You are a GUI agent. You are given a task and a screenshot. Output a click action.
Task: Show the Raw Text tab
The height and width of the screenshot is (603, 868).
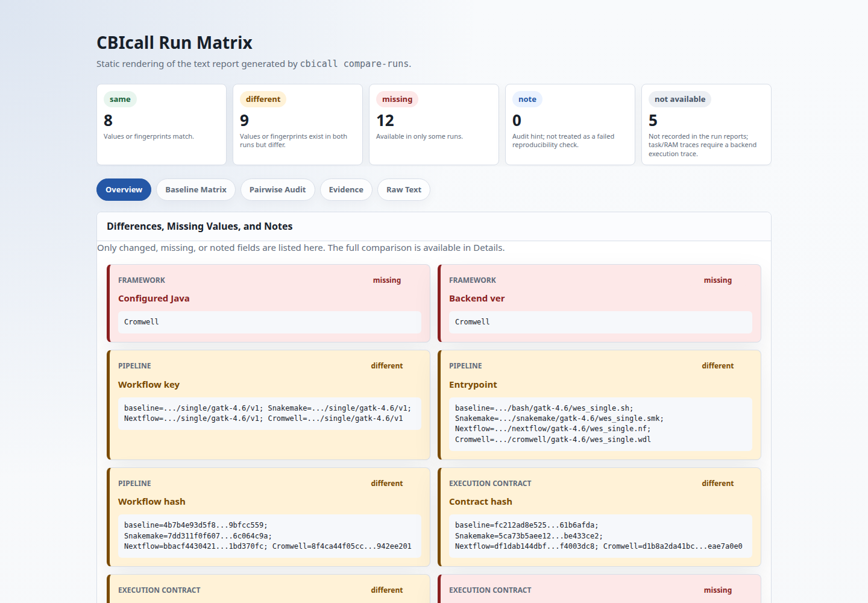[x=404, y=189]
